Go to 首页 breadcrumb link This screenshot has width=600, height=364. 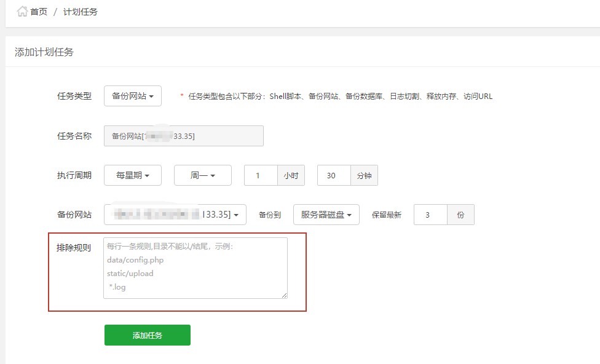pos(39,12)
